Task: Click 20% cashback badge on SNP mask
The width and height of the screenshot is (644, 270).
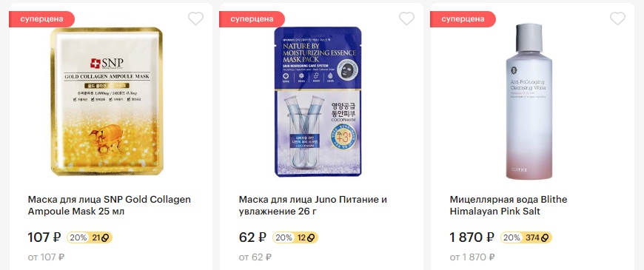Action: coord(78,237)
